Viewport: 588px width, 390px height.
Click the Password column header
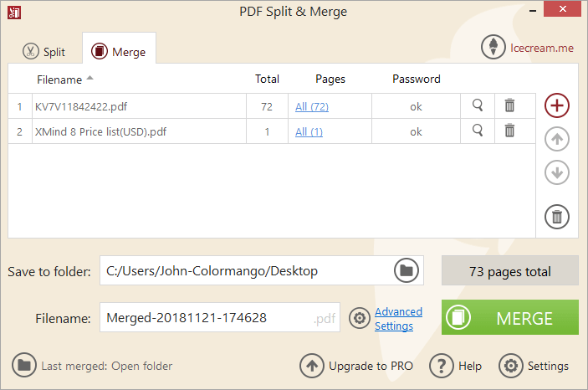pos(417,80)
